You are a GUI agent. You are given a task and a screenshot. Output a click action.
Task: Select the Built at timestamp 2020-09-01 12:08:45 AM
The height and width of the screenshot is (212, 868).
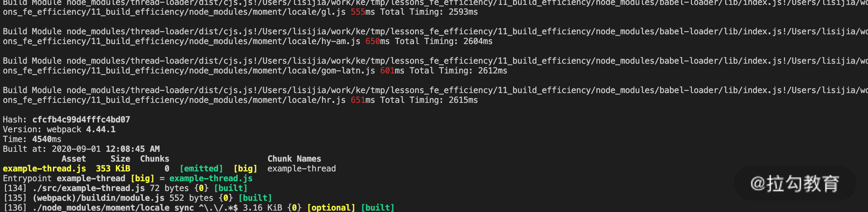point(106,149)
